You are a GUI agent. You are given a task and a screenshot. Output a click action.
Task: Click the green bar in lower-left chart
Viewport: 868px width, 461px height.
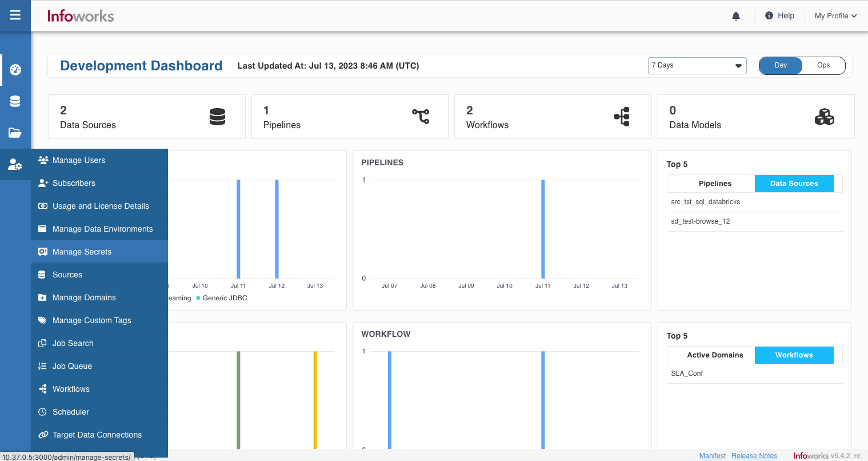click(238, 400)
